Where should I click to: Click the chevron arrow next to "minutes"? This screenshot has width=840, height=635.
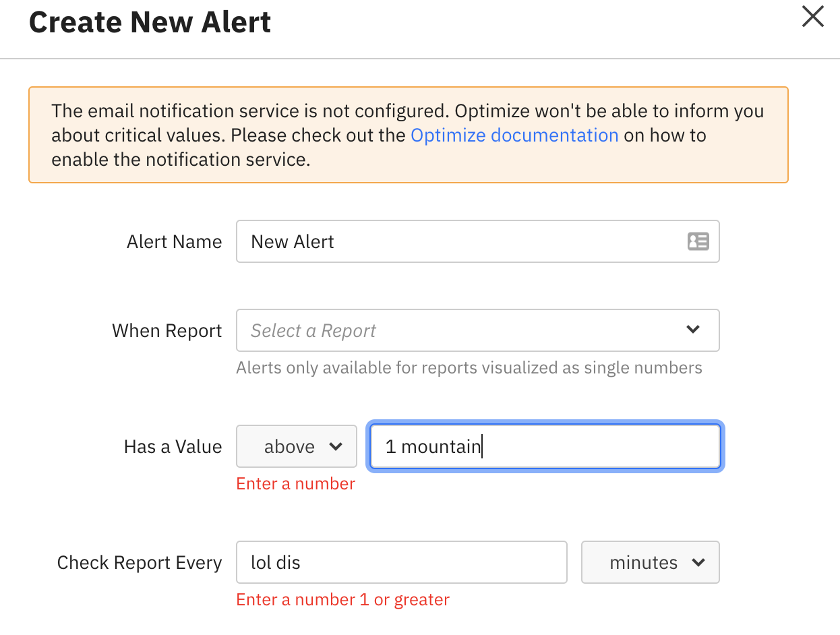click(698, 562)
